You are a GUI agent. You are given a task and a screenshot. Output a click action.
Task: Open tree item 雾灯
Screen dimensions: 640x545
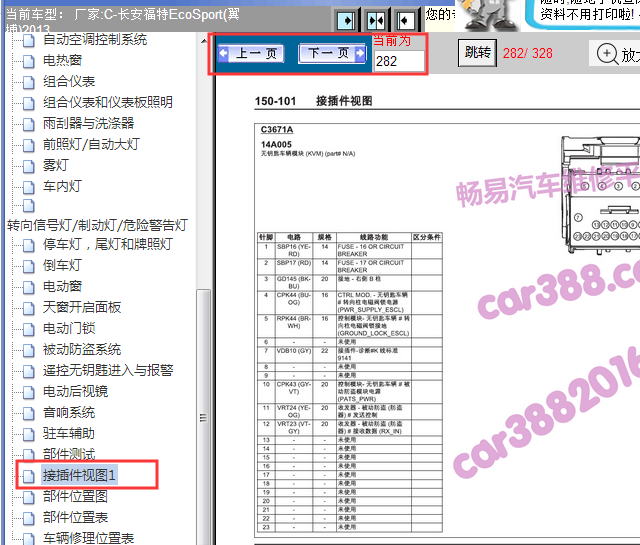56,165
